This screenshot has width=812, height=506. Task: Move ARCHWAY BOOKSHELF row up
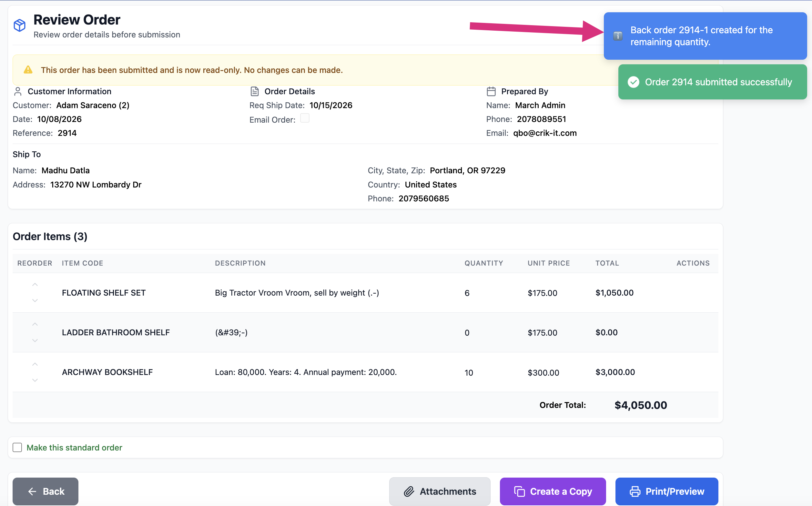pos(35,364)
